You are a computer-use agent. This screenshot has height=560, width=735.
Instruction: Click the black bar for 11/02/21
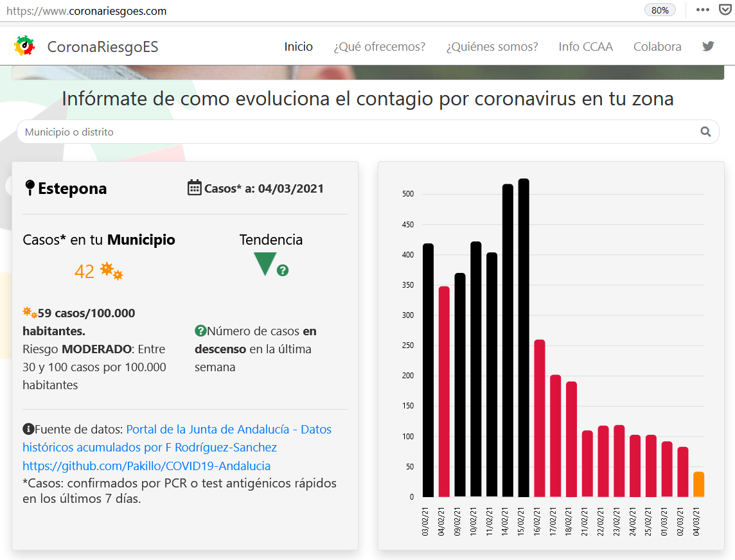pos(491,374)
